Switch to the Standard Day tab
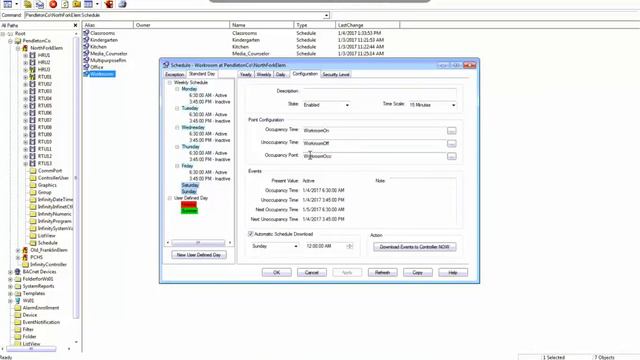This screenshot has height=360, width=640. pos(202,74)
